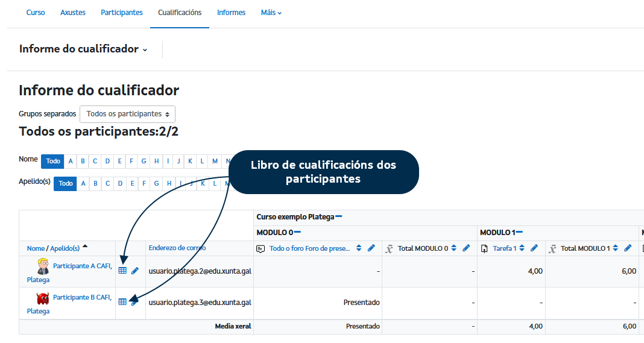Select Todo in the Nome filter

click(53, 161)
